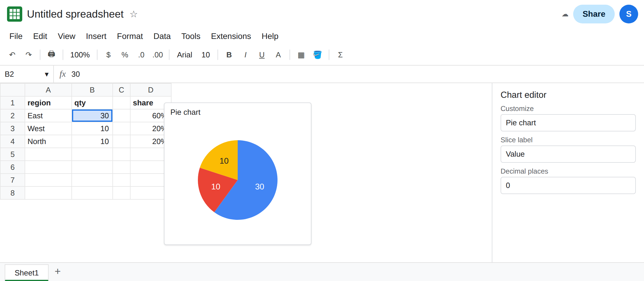Image resolution: width=644 pixels, height=281 pixels.
Task: Switch to the Sheet1 tab
Action: 27,273
